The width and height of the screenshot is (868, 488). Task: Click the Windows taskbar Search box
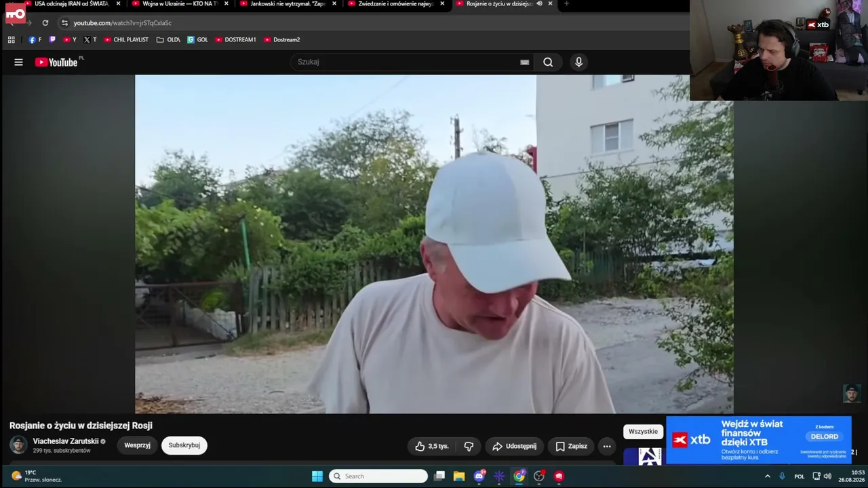(x=378, y=476)
